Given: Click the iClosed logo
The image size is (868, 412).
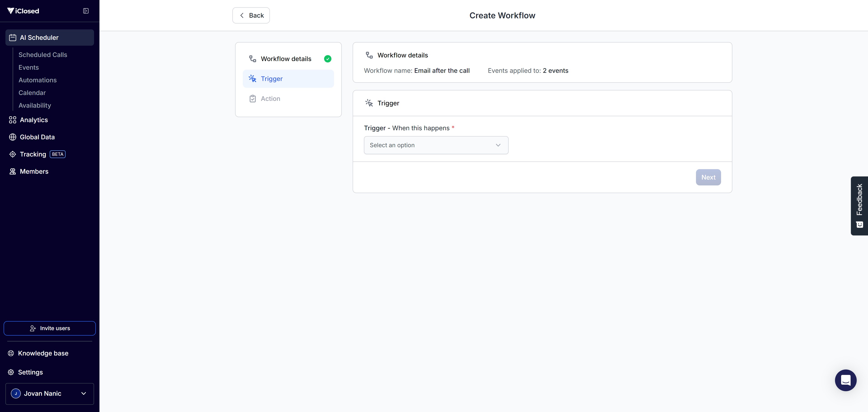Looking at the screenshot, I should (x=23, y=11).
